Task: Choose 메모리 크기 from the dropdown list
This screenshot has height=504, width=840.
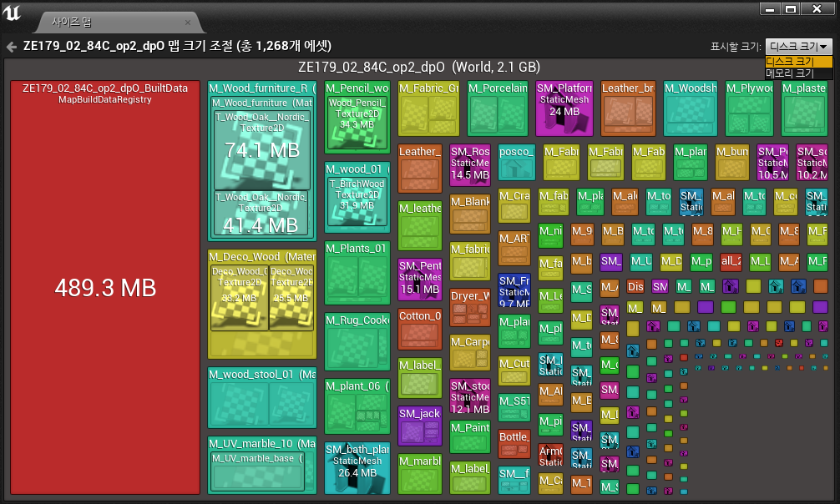Action: click(798, 73)
